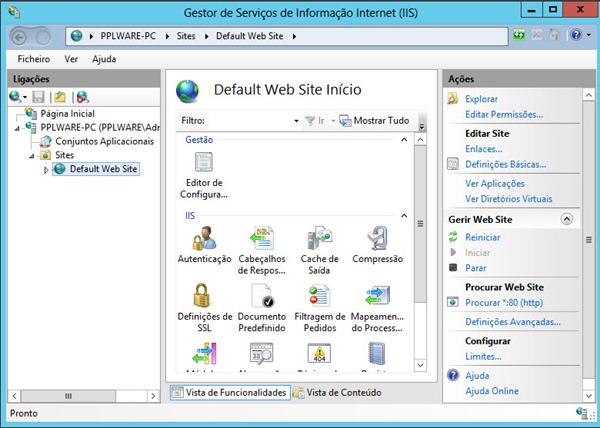The height and width of the screenshot is (428, 600).
Task: Click the Limites link
Action: point(483,356)
